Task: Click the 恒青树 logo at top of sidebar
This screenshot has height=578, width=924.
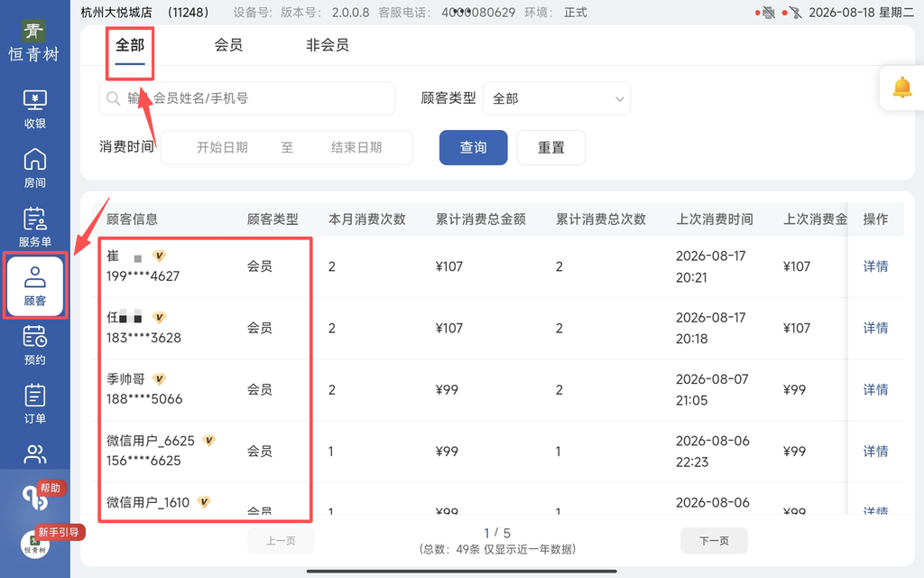Action: [x=33, y=40]
